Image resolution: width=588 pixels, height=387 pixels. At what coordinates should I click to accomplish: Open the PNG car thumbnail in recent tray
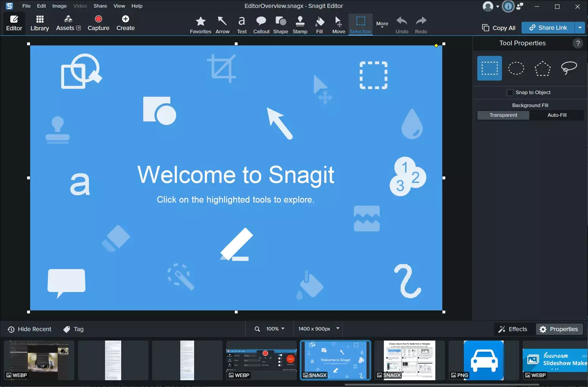pyautogui.click(x=483, y=360)
